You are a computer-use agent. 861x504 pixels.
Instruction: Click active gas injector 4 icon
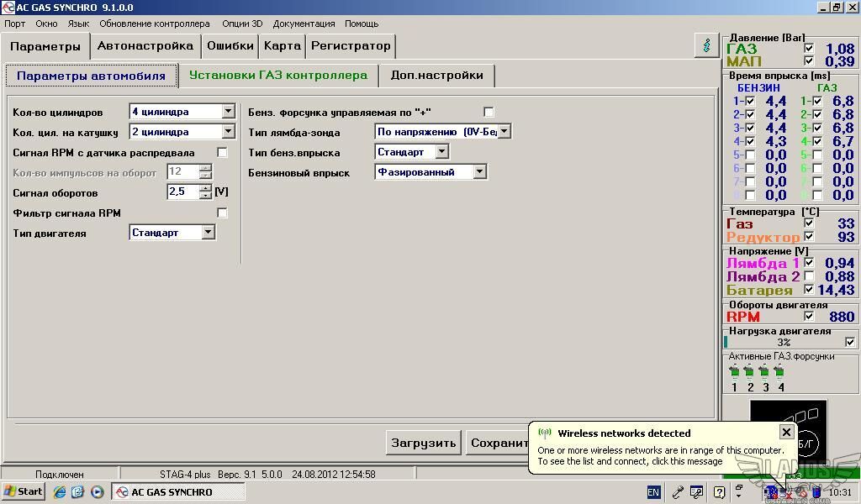[x=780, y=372]
